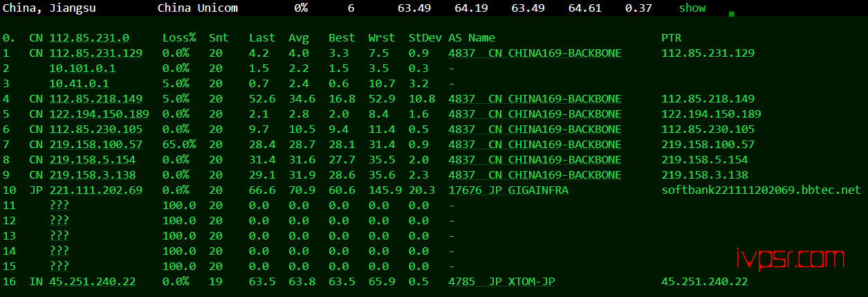Open IP link 219.158.100.57 in hop 7
Viewport: 868px width, 297px height.
point(96,145)
